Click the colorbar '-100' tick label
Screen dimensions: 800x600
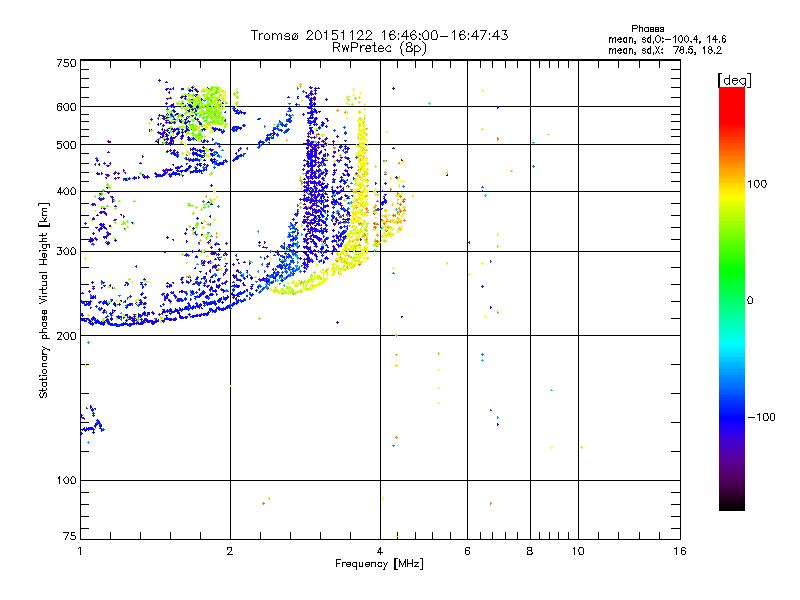[x=761, y=417]
